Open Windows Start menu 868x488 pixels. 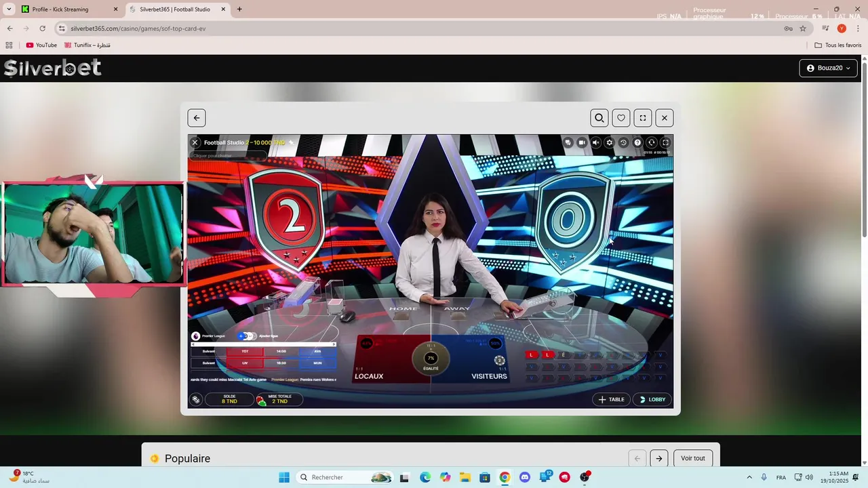(284, 477)
